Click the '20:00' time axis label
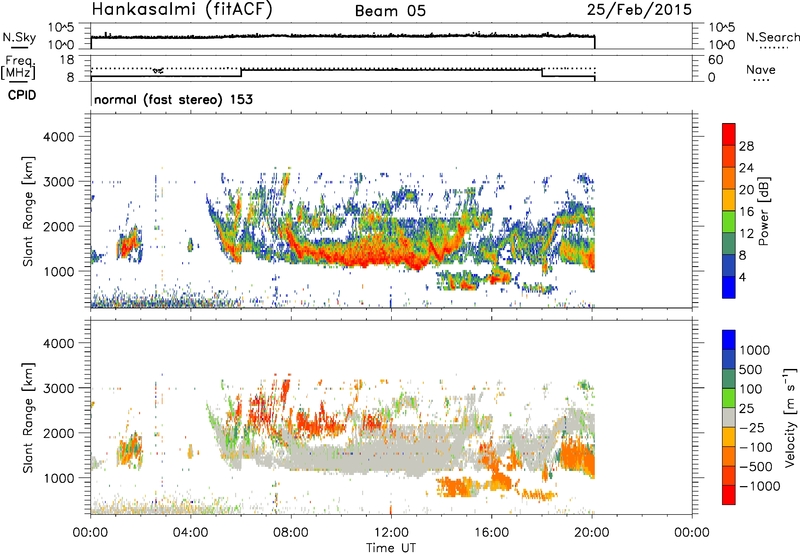Image resolution: width=800 pixels, height=554 pixels. 592,532
